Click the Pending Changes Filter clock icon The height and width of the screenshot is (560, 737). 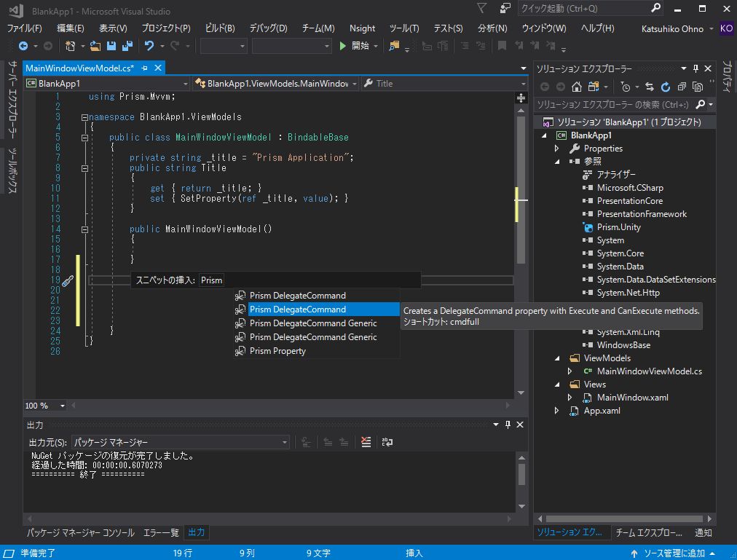[x=625, y=87]
